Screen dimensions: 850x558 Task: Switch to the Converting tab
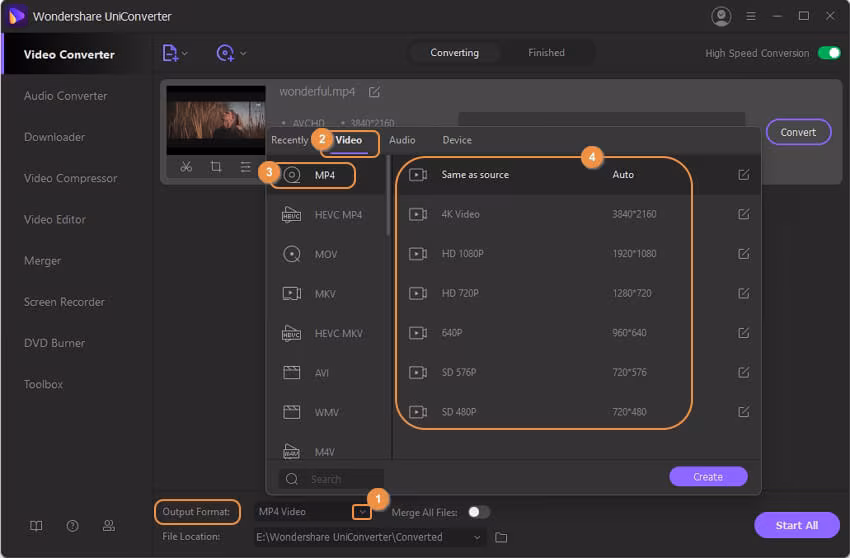454,53
